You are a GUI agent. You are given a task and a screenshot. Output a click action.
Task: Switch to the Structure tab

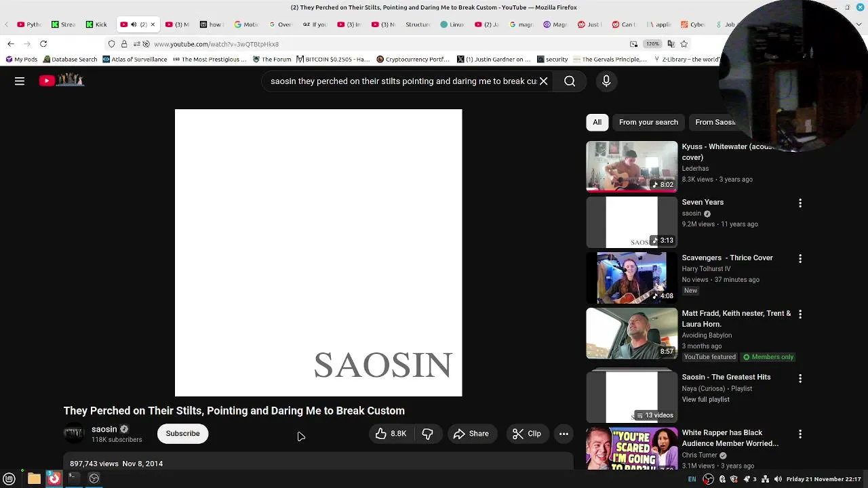pos(417,24)
